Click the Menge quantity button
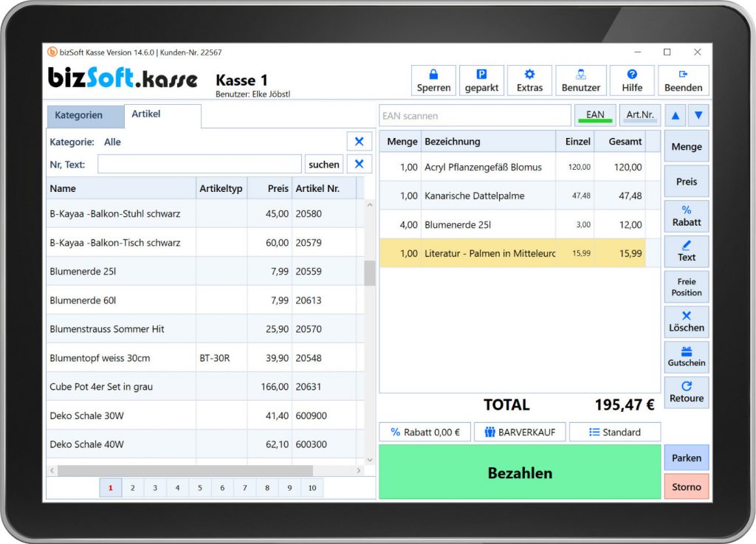 687,146
